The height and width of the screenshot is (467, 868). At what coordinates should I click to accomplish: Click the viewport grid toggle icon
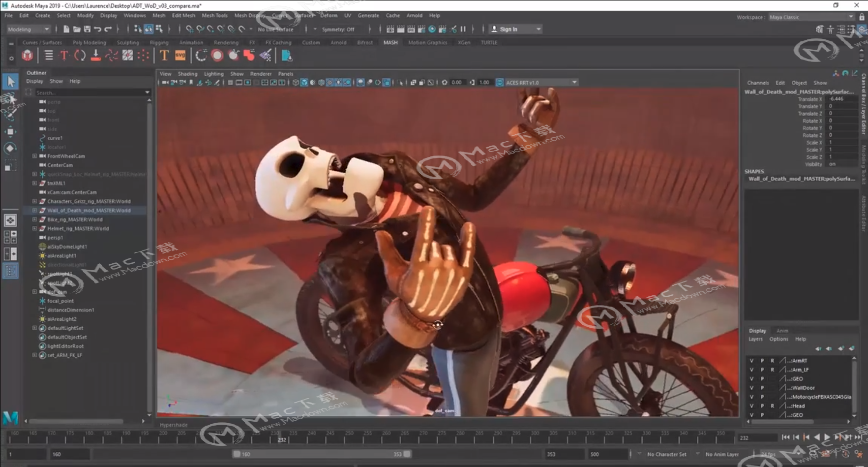click(230, 83)
